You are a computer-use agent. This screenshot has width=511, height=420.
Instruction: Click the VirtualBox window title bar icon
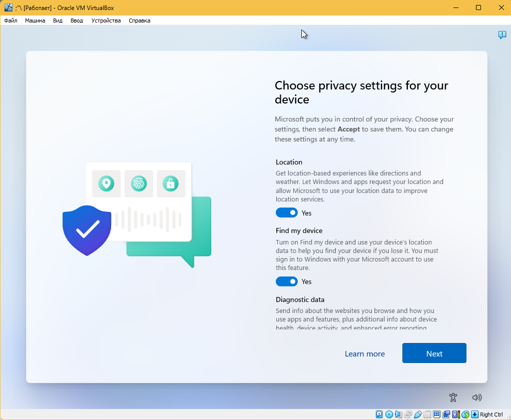(x=8, y=7)
